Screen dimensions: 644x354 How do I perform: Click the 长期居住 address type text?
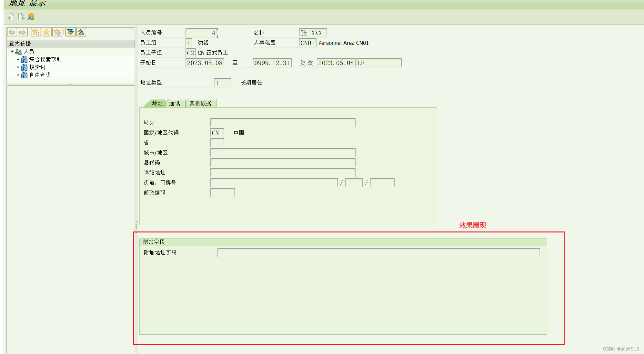pos(251,83)
